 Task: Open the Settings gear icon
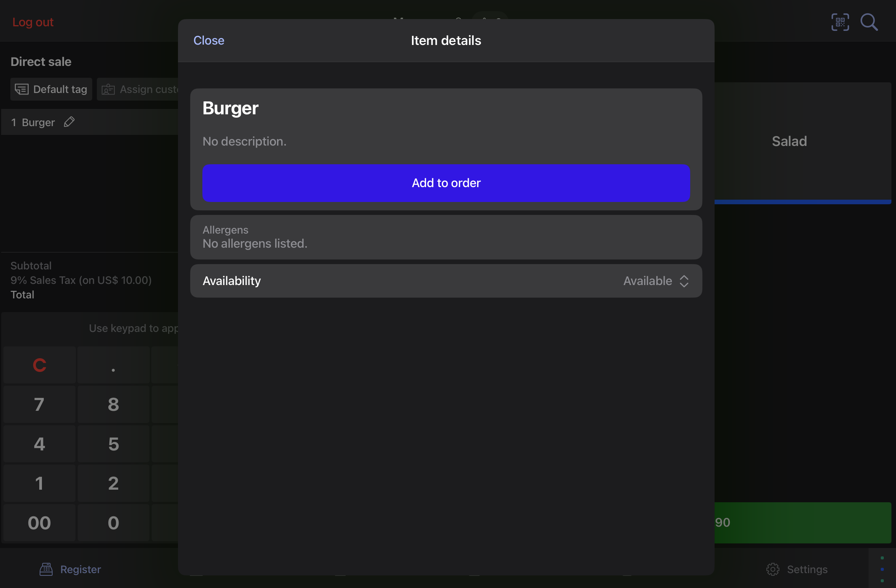[773, 569]
